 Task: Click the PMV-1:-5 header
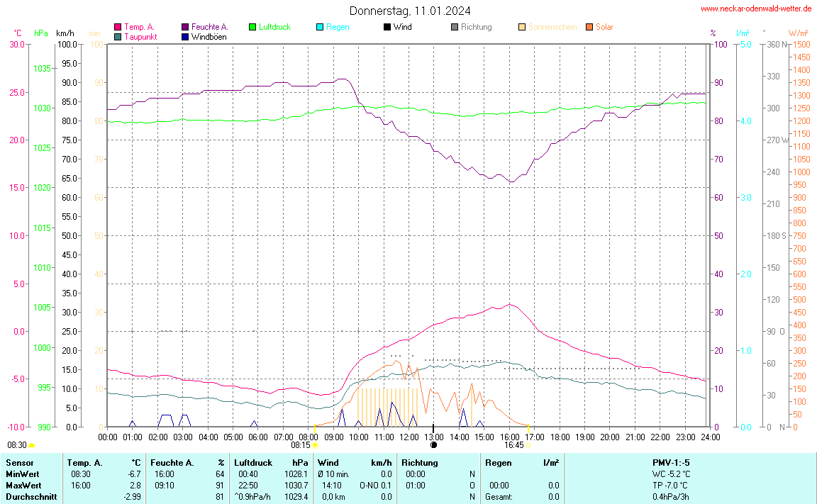coord(671,462)
